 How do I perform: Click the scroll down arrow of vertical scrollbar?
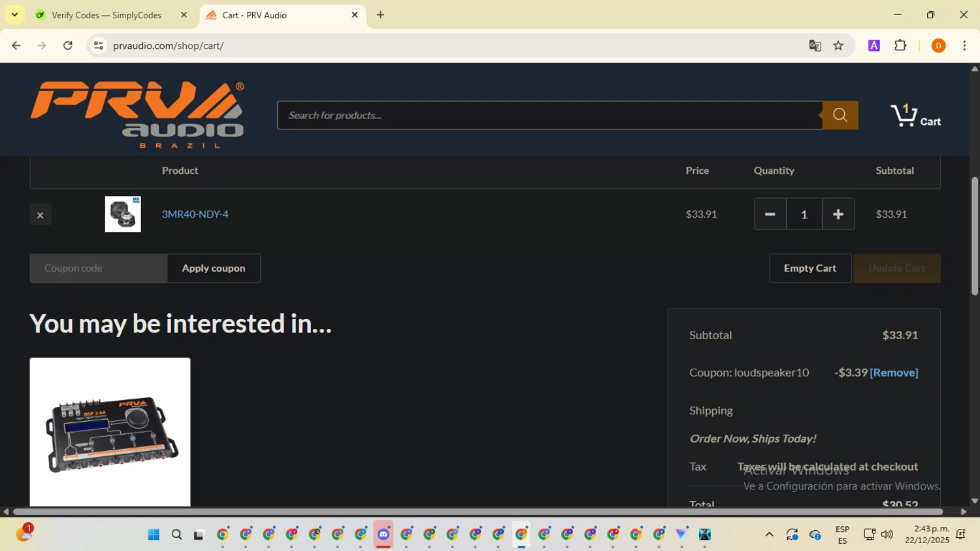[975, 501]
